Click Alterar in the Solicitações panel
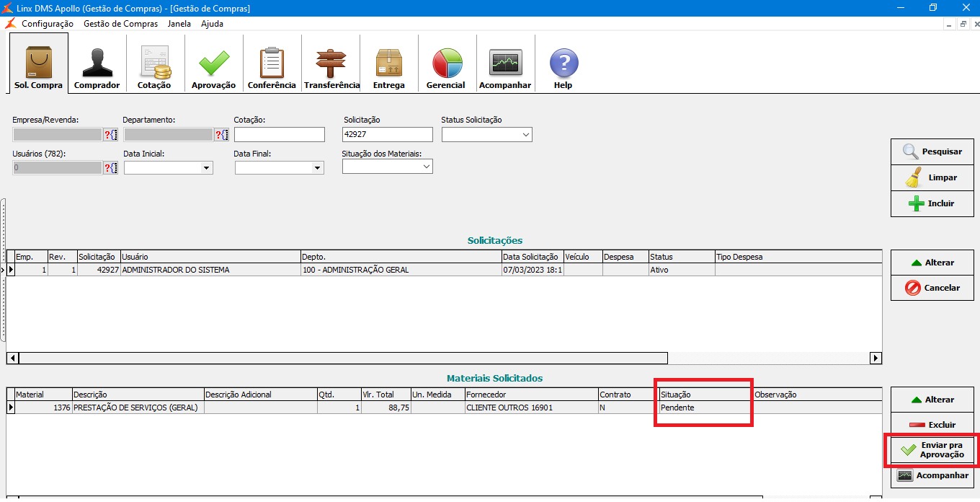The width and height of the screenshot is (980, 502). pos(932,263)
